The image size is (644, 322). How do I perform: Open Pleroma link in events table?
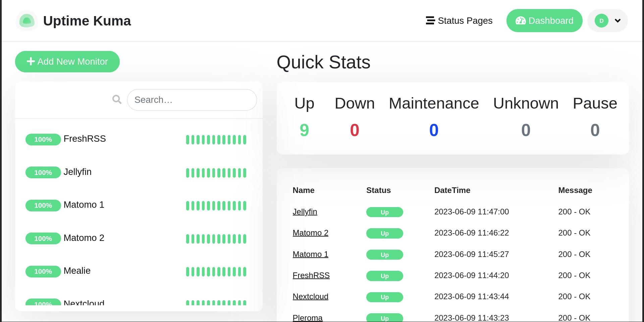308,318
